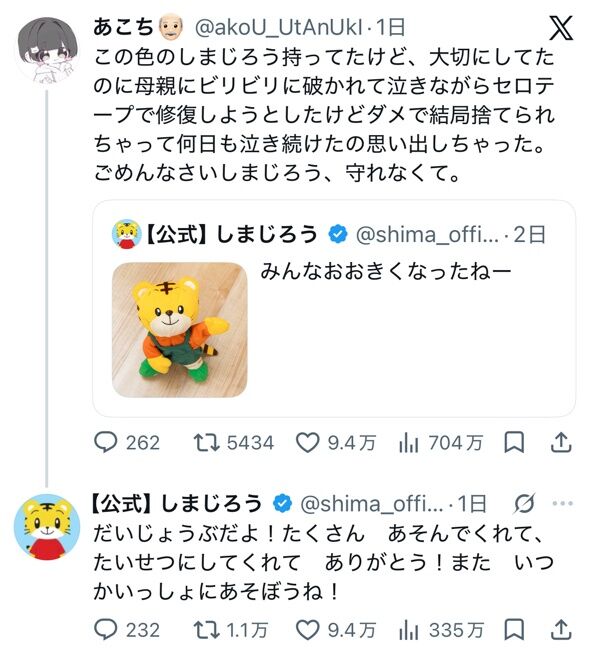Open the Shimajiro plush toy image
Screen dimensions: 590x662
pyautogui.click(x=179, y=330)
